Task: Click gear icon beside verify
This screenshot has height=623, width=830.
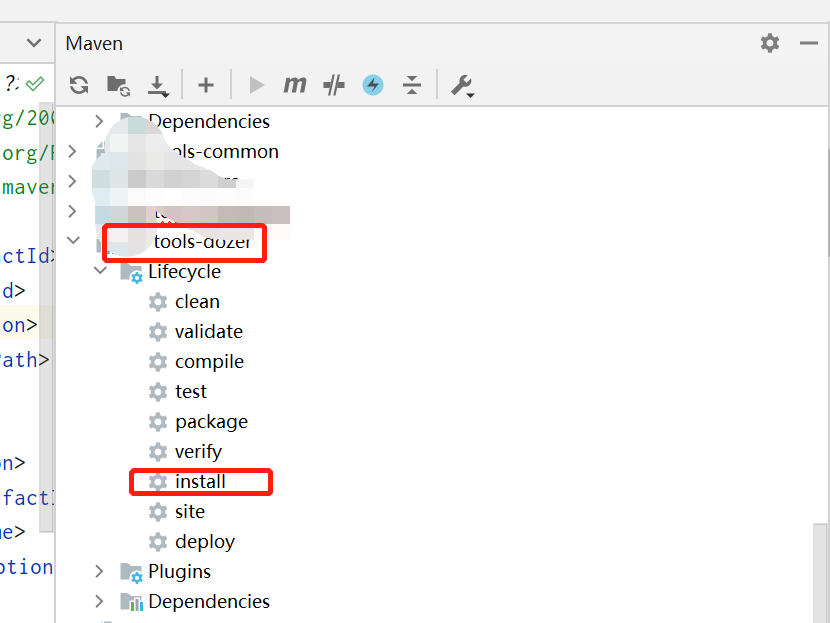Action: coord(158,452)
